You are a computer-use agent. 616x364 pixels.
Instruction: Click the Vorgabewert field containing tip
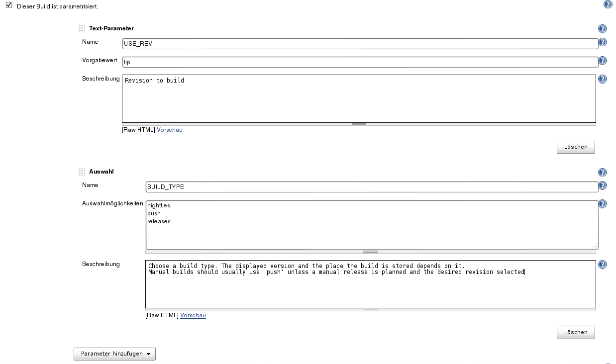pos(359,62)
